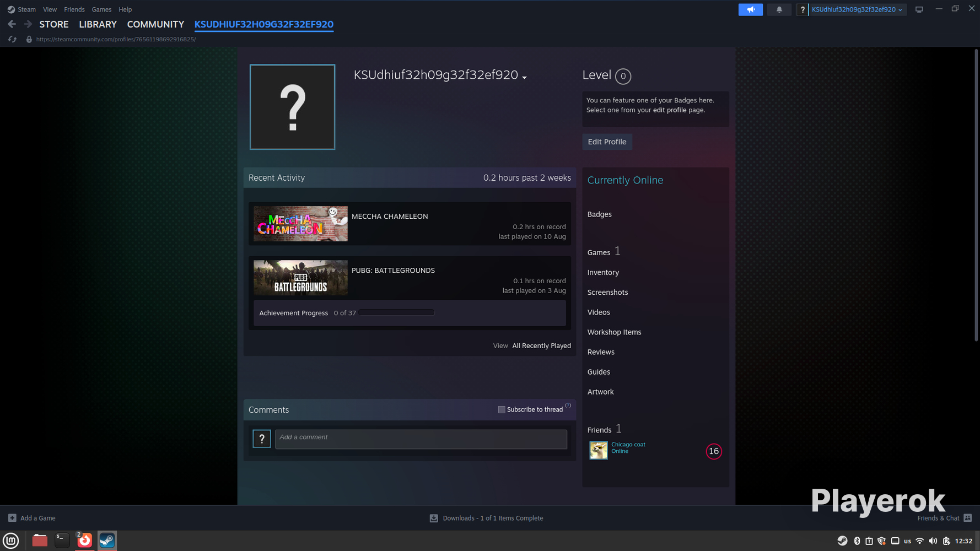Open the Artwork link
Screen dimensions: 980x551
(x=601, y=392)
